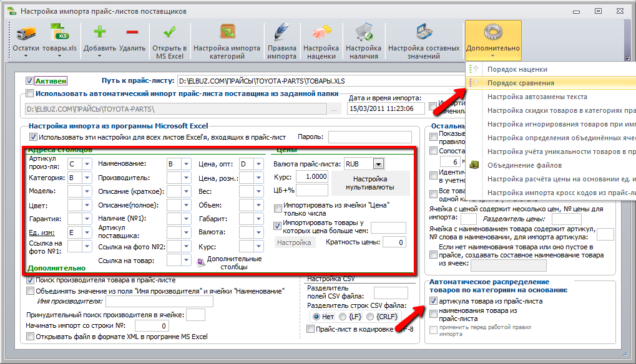
Task: Click the Объединение файлов menu icon
Action: click(x=474, y=165)
